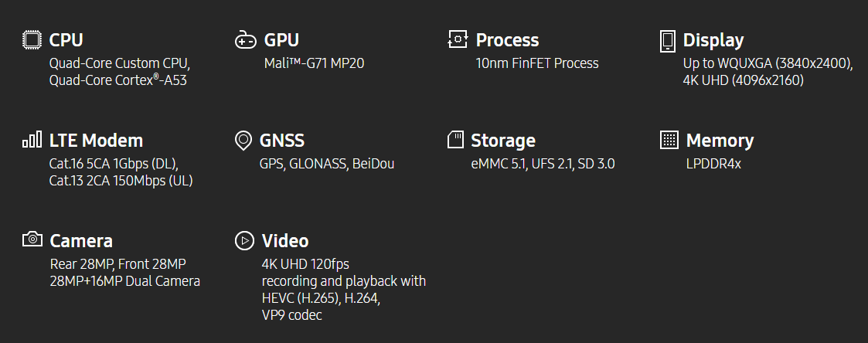Click the GPU gamepad icon
The height and width of the screenshot is (343, 868).
pyautogui.click(x=245, y=40)
